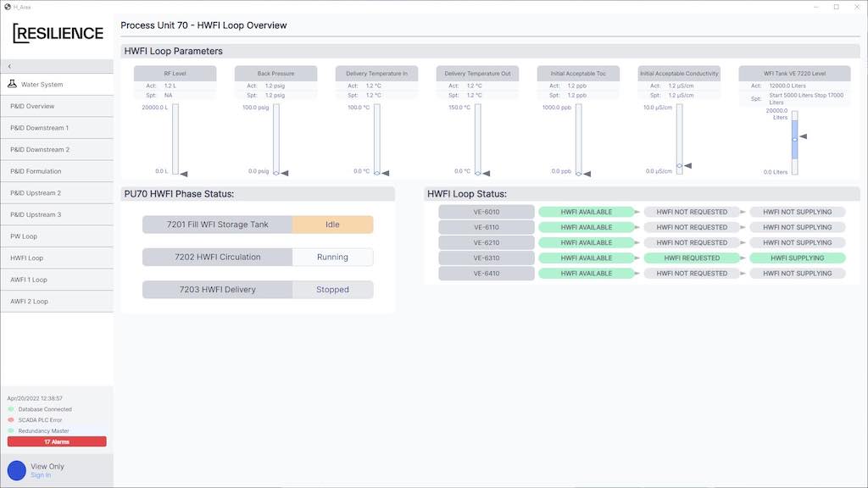Screen dimensions: 868x488
Task: Minimize the H_Area window
Action: pos(815,7)
